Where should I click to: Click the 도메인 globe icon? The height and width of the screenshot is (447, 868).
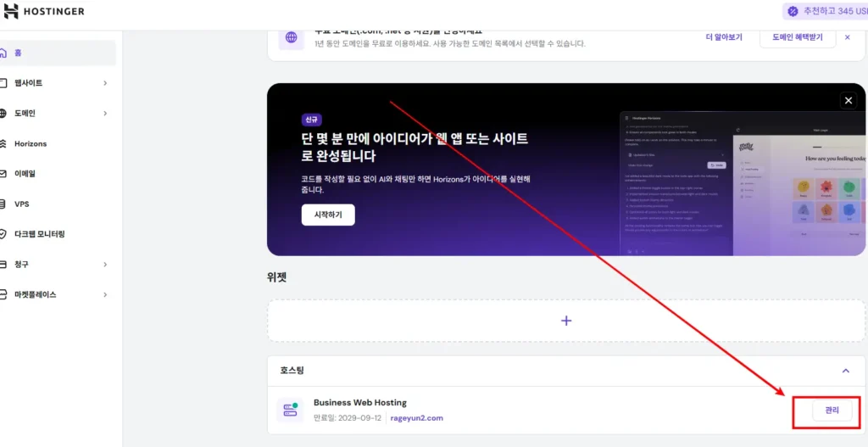[3, 113]
